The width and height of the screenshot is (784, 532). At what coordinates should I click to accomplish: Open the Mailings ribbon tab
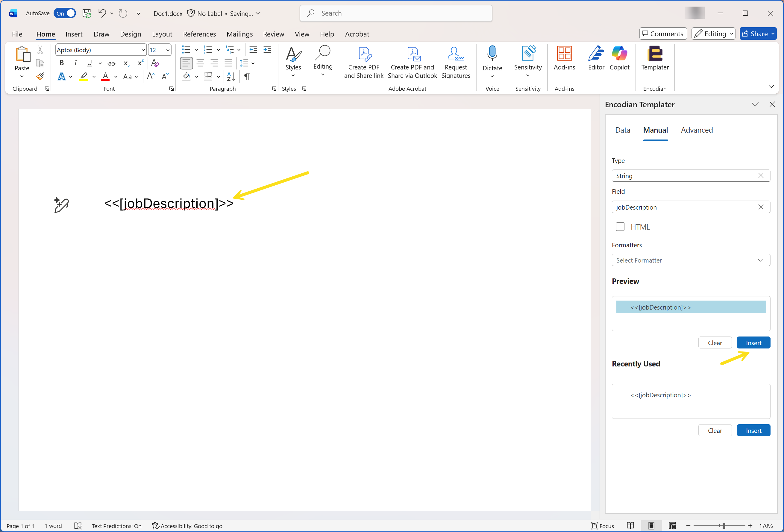(239, 34)
